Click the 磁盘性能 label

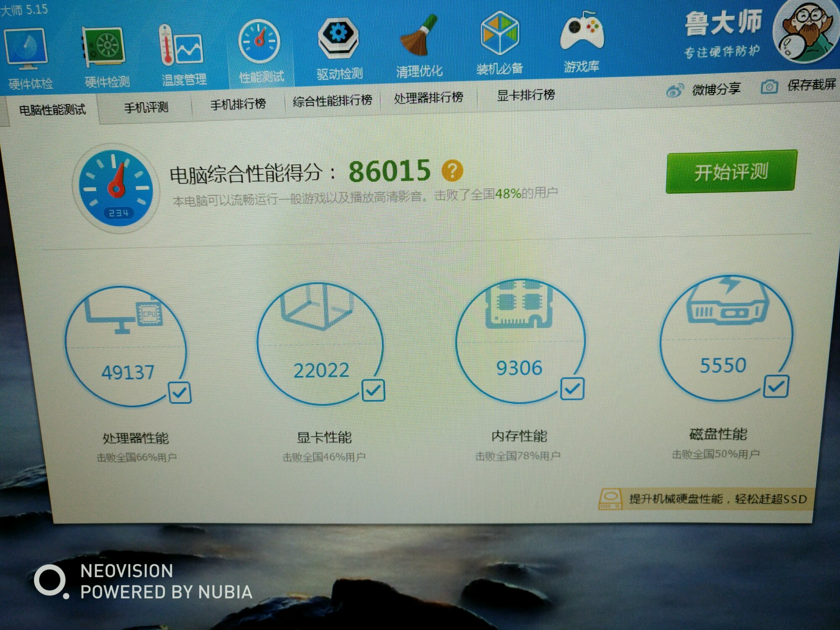coord(718,434)
